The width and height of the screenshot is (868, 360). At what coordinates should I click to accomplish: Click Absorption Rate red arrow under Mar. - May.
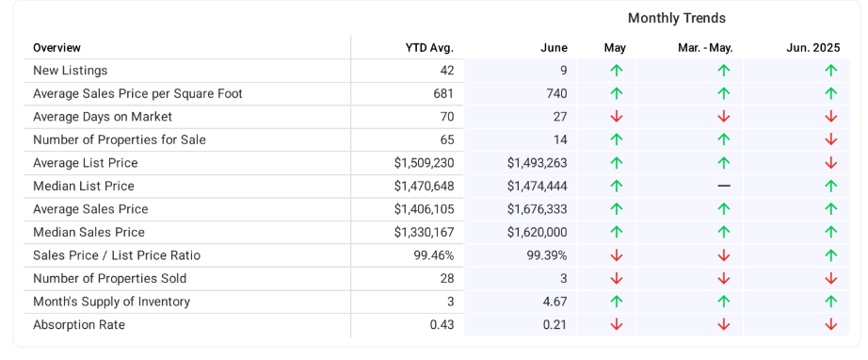pyautogui.click(x=724, y=325)
